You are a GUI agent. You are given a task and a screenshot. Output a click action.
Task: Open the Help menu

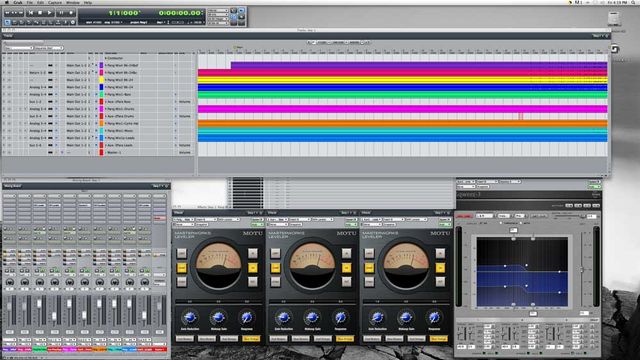pos(88,2)
